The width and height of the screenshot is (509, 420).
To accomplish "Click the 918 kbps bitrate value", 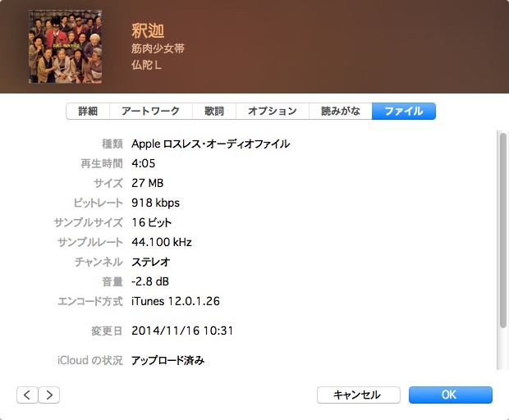I will (155, 203).
